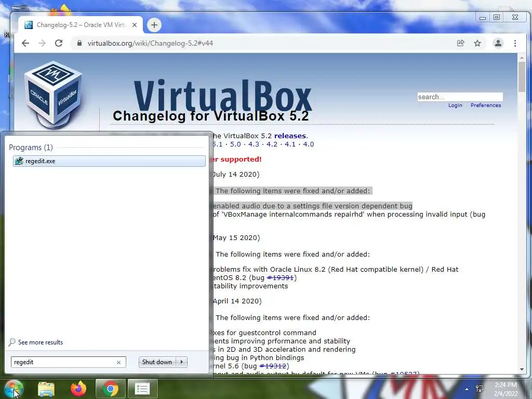
Task: Go to the 5.0 changelog link
Action: coord(235,144)
